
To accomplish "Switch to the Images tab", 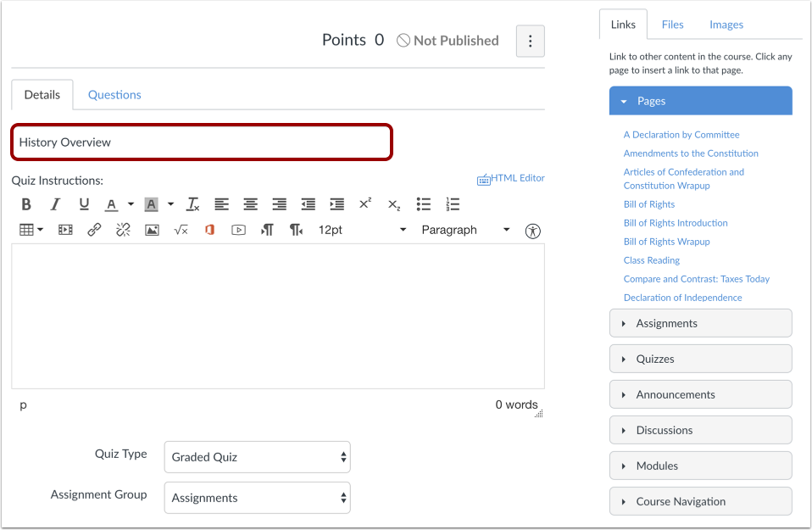I will pyautogui.click(x=726, y=25).
